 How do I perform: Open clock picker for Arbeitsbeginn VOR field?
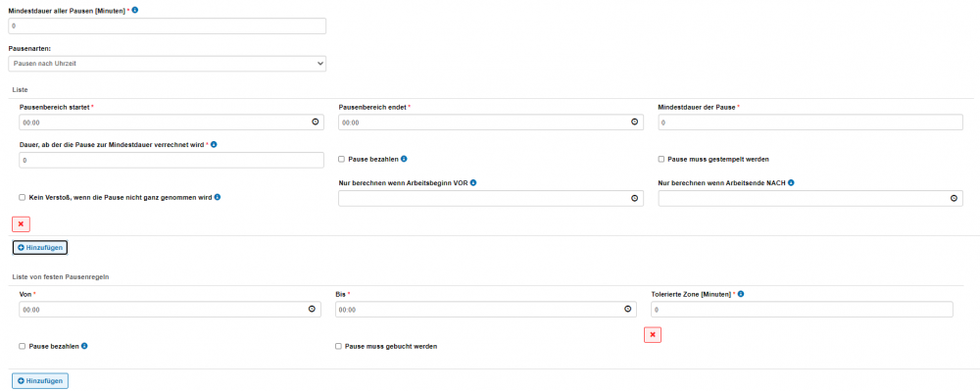(x=634, y=198)
